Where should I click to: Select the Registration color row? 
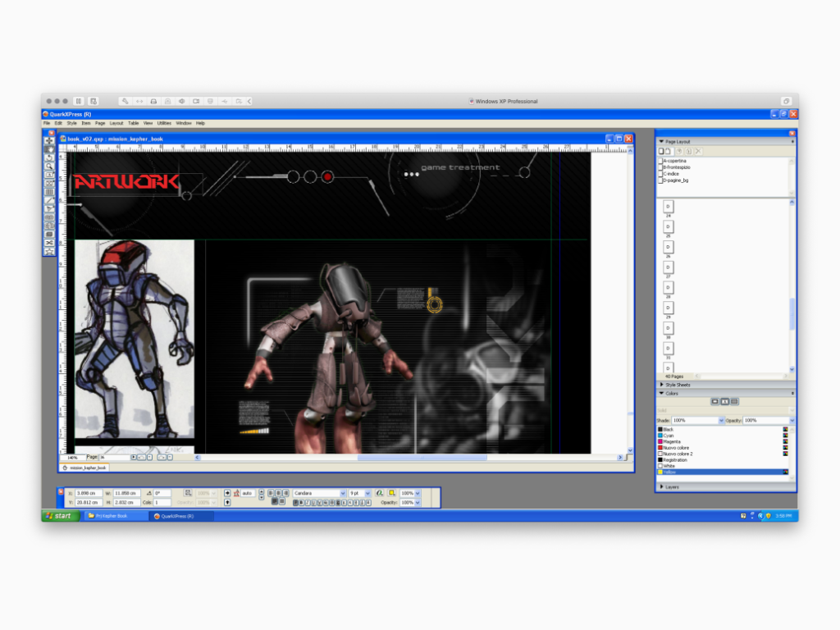click(x=723, y=460)
